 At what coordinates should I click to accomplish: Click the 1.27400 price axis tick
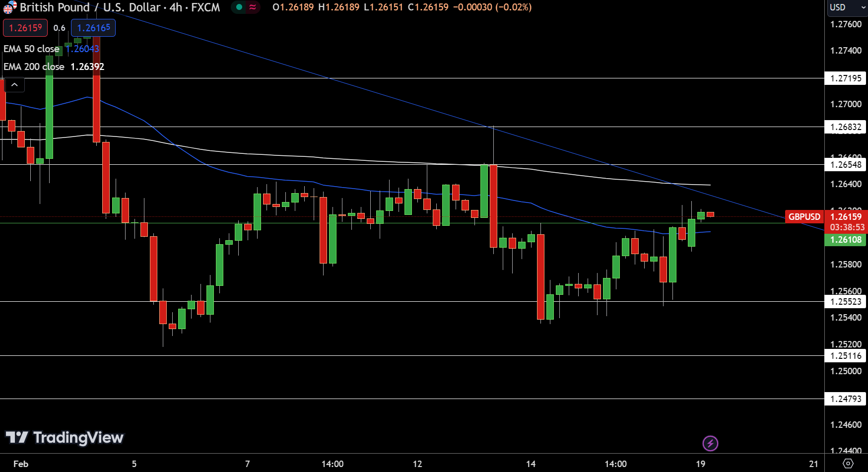click(x=846, y=51)
